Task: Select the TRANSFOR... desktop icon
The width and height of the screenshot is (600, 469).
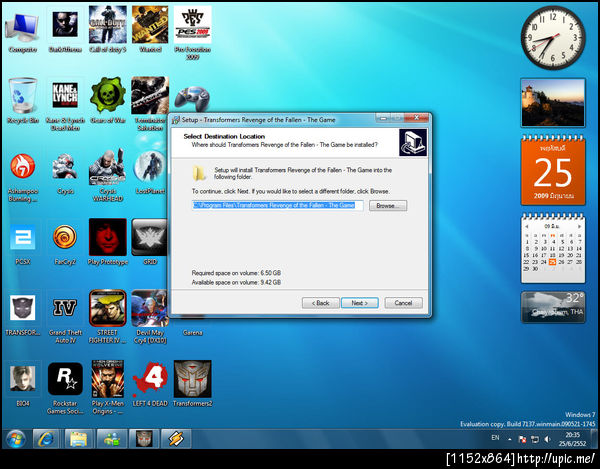Action: (x=23, y=316)
